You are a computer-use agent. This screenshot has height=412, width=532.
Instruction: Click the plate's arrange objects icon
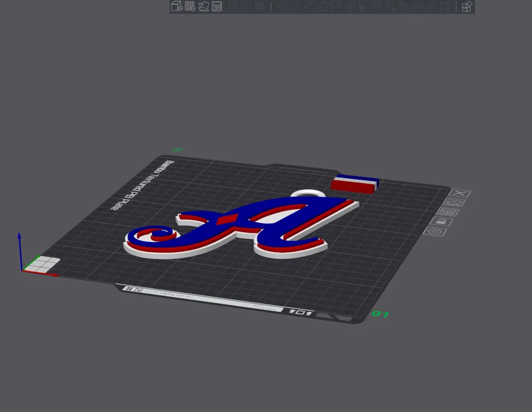[448, 212]
